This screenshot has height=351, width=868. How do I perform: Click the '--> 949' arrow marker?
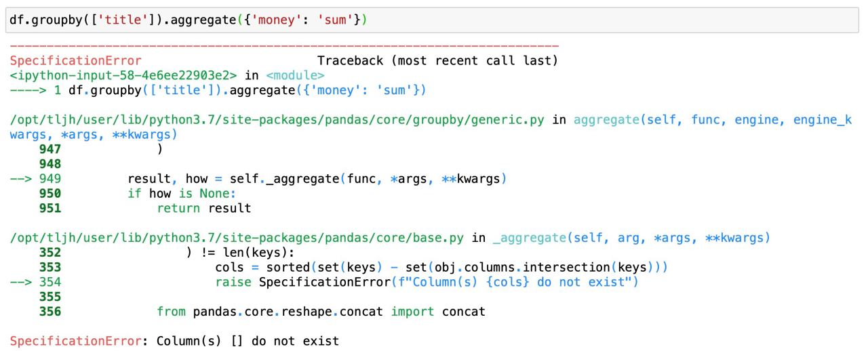click(x=36, y=179)
